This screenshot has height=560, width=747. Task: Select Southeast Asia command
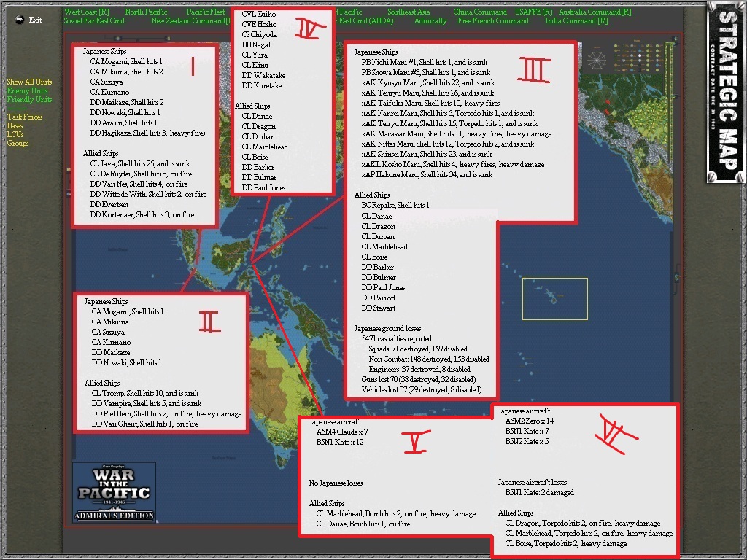[409, 12]
